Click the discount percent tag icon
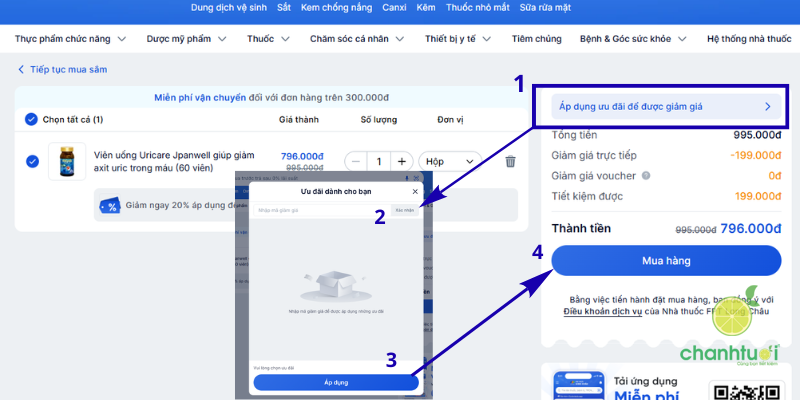This screenshot has height=400, width=800. coord(109,205)
